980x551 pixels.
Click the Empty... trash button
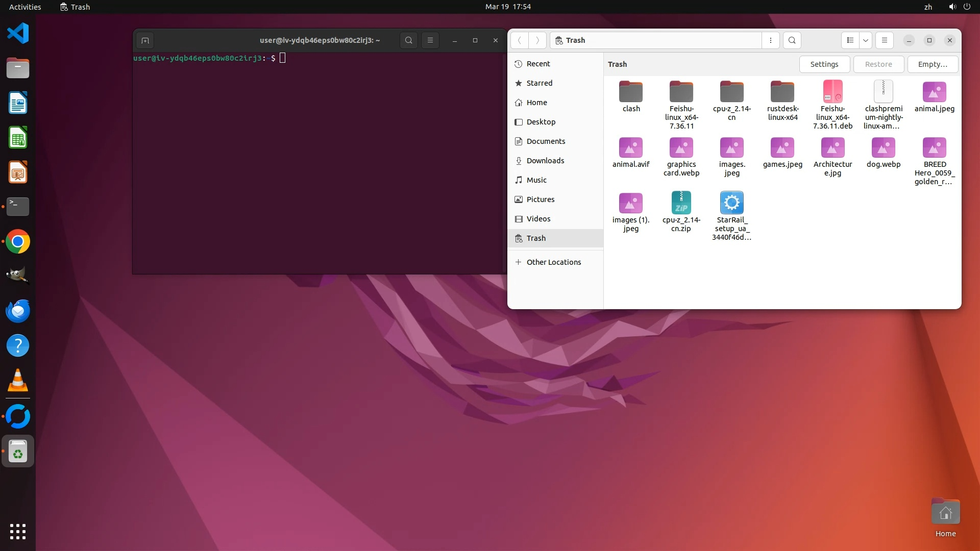pos(932,64)
